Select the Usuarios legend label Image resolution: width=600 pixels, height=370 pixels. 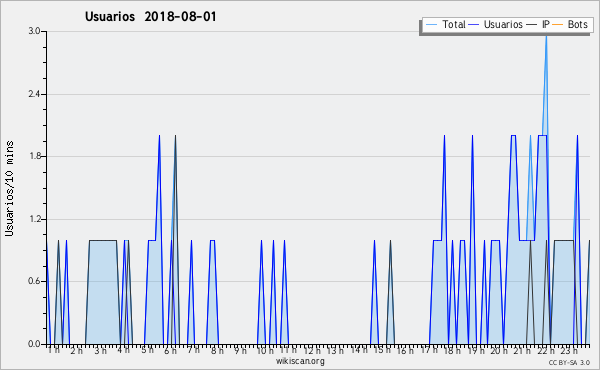(503, 24)
